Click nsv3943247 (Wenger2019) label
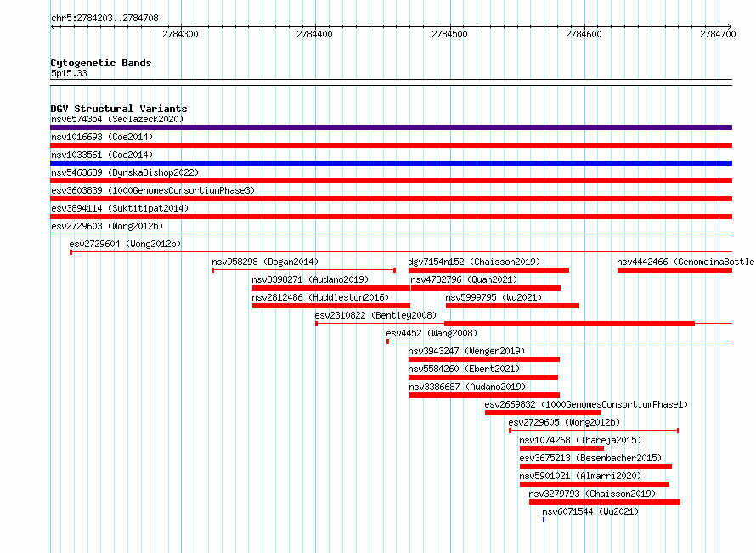This screenshot has width=756, height=553. coord(466,351)
